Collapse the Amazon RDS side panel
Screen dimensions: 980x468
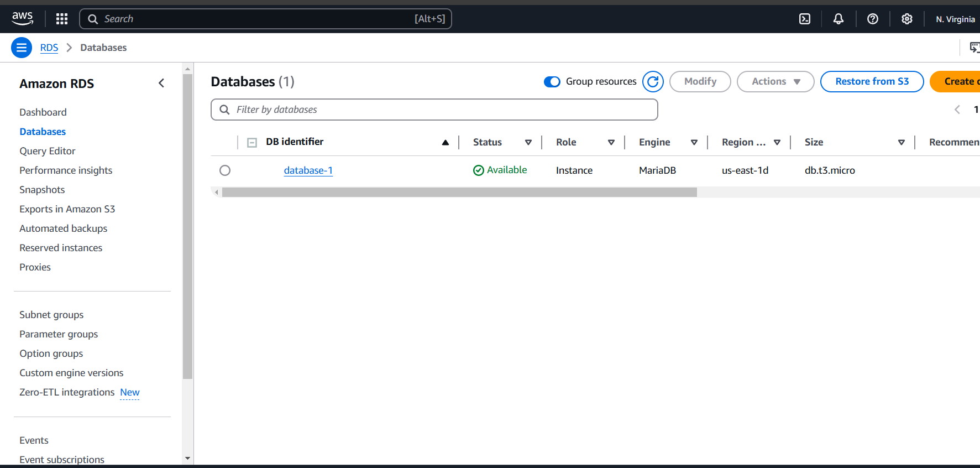161,83
